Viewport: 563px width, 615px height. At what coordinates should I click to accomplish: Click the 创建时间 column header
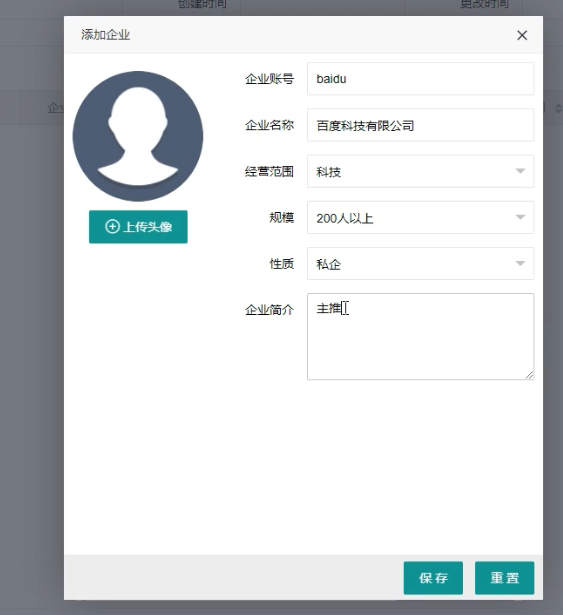[202, 4]
